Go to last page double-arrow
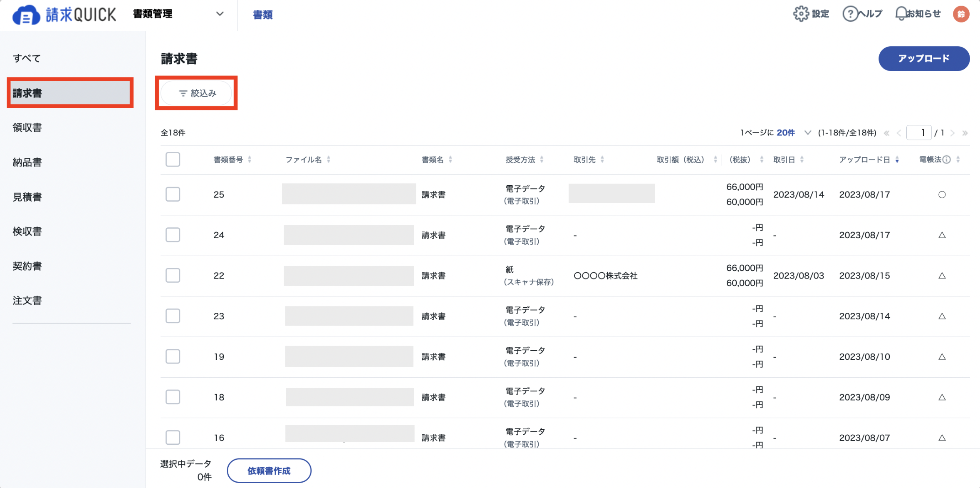980x488 pixels. pos(965,133)
